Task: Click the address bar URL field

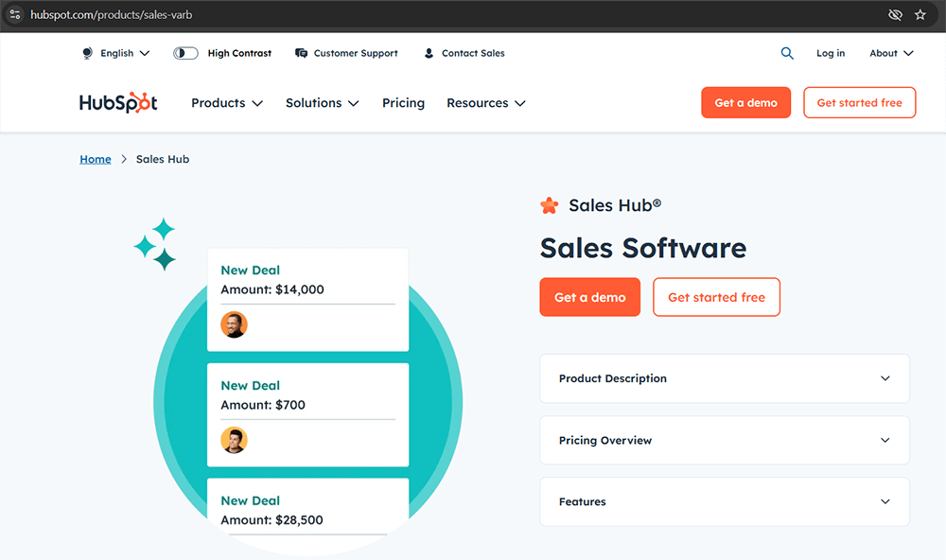Action: pos(378,15)
